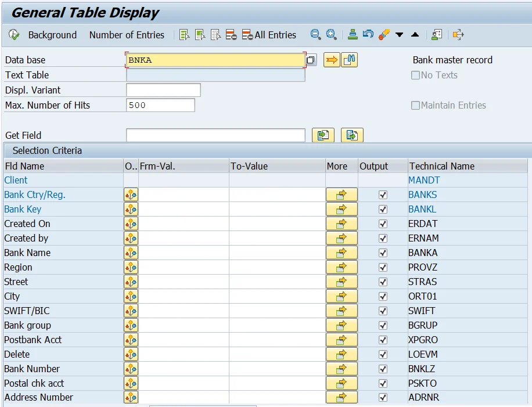Screen dimensions: 532x407
Task: Click To-Value cell for Created On row
Action: tap(277, 224)
